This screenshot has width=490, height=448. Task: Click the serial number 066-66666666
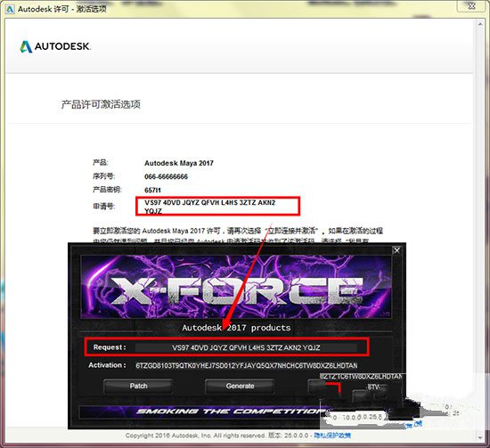(166, 177)
